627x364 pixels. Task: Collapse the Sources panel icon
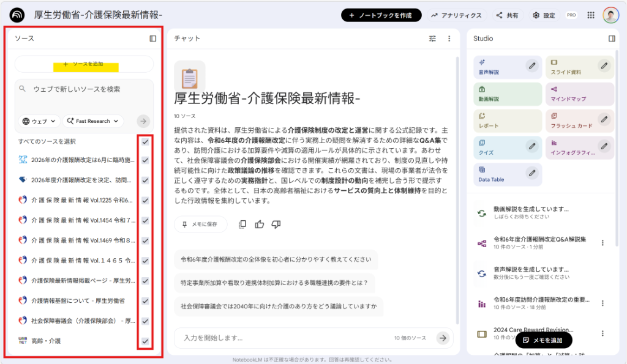click(152, 39)
